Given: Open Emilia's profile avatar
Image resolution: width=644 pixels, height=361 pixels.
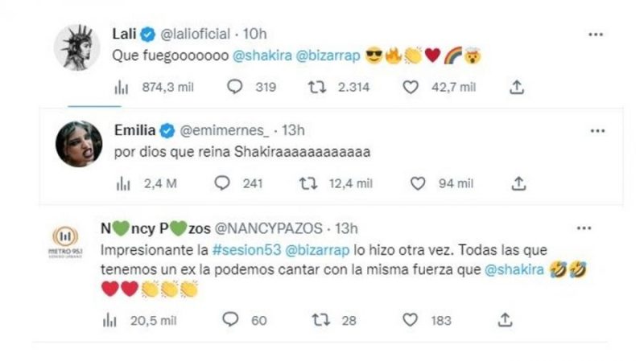Looking at the screenshot, I should click(x=77, y=145).
